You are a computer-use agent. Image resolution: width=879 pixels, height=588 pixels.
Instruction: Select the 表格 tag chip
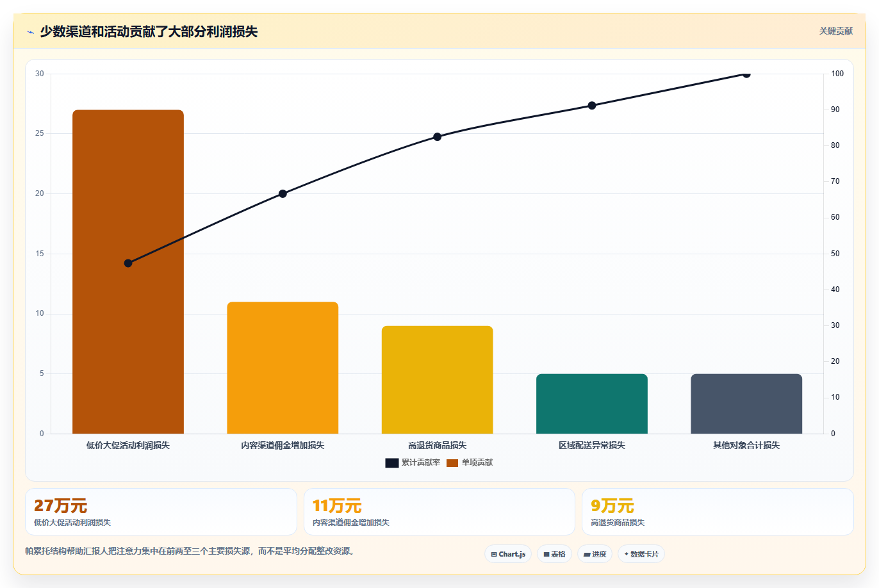coord(554,554)
